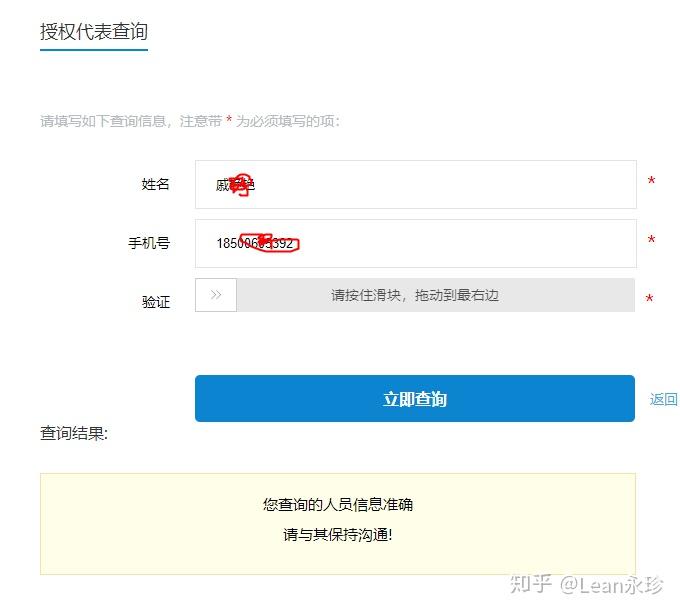Click the 验证 field label

click(x=156, y=302)
